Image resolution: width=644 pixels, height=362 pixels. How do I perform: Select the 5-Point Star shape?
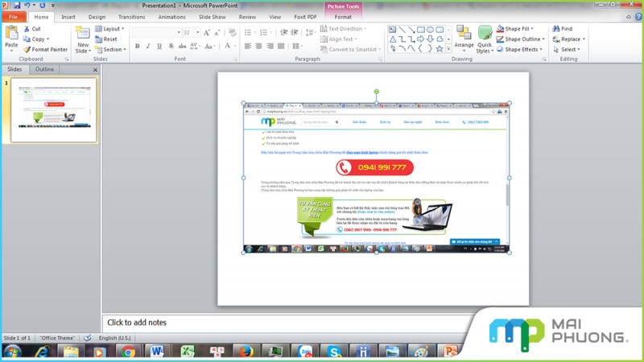pos(440,48)
